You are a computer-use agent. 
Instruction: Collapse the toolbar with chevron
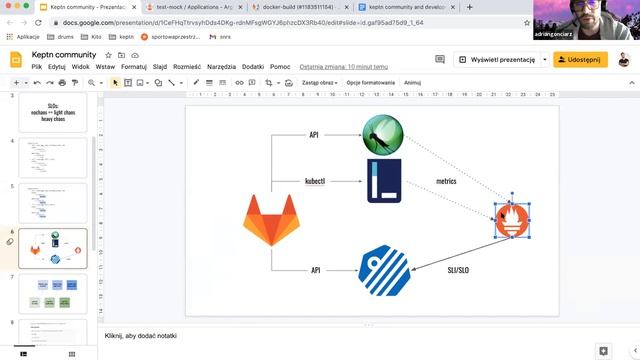tap(632, 83)
